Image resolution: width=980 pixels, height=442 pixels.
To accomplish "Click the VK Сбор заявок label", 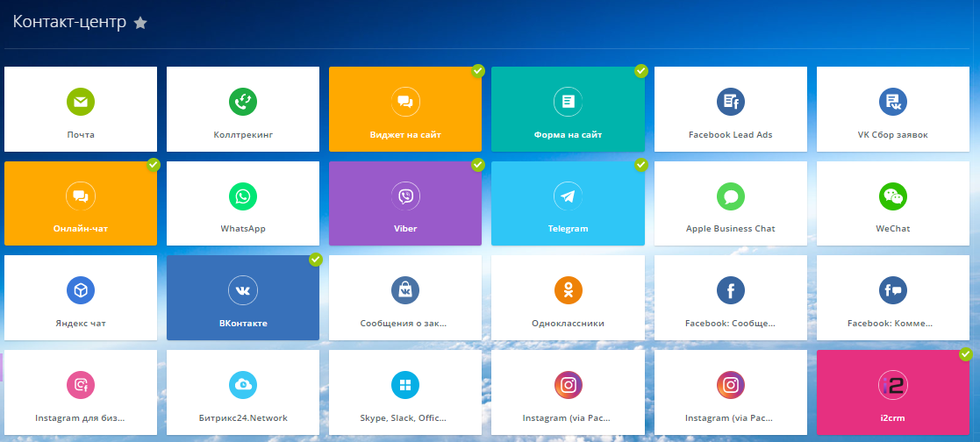I will pyautogui.click(x=893, y=135).
